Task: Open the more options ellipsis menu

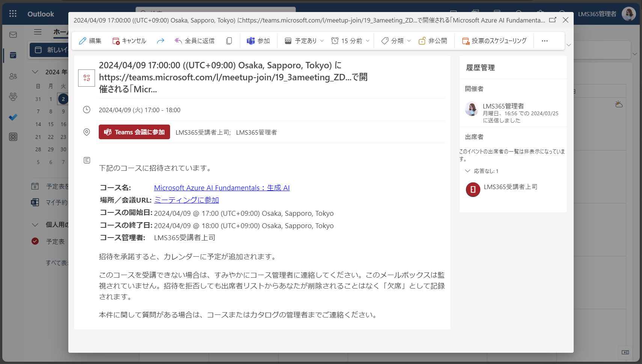Action: pos(545,41)
